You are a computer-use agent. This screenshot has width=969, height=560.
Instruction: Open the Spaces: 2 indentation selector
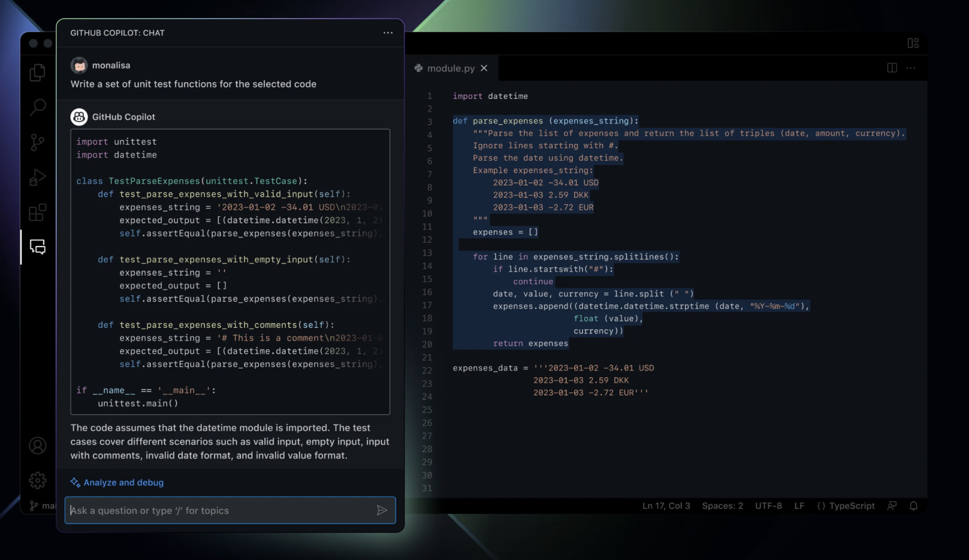tap(722, 505)
